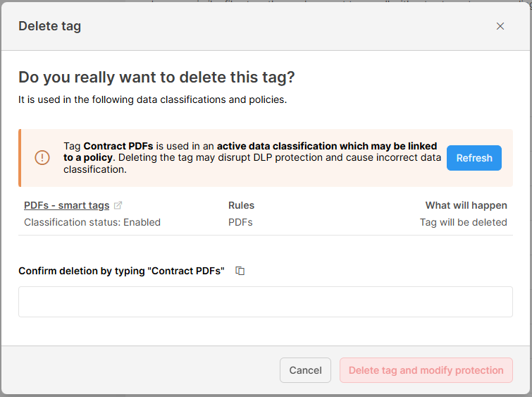Click the PDFs value under Rules

tap(240, 222)
